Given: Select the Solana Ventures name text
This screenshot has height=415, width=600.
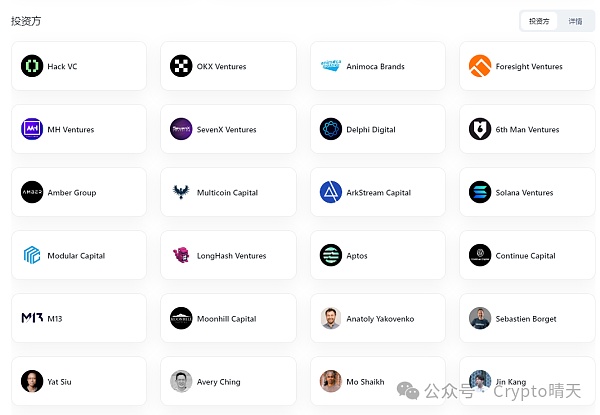Looking at the screenshot, I should (x=524, y=192).
